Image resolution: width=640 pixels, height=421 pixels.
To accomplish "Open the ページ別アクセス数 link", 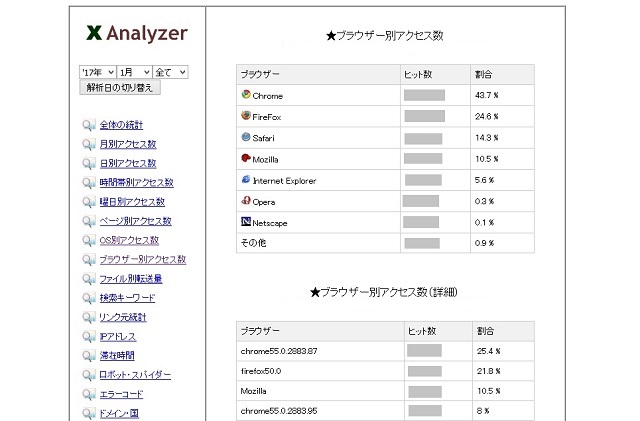I will click(x=136, y=221).
